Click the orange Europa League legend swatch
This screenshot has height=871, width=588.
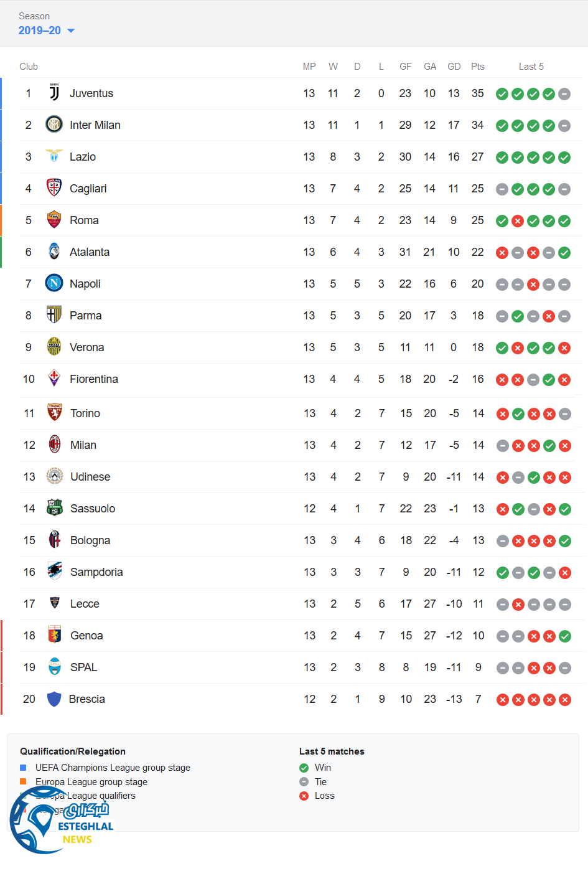(23, 781)
